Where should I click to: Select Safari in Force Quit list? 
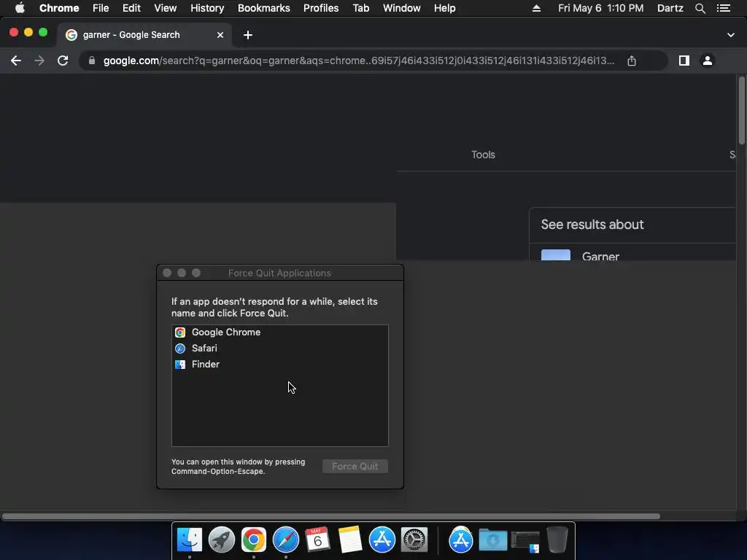click(279, 348)
